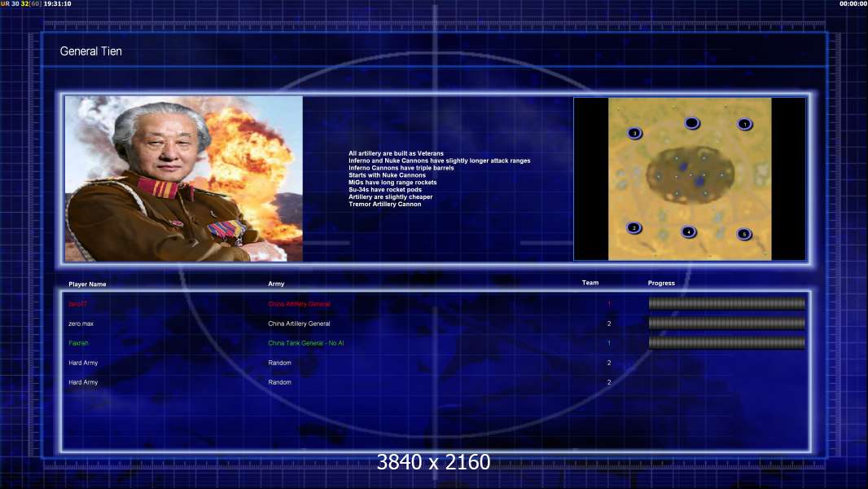
Task: Click General Tien's portrait image
Action: point(184,178)
